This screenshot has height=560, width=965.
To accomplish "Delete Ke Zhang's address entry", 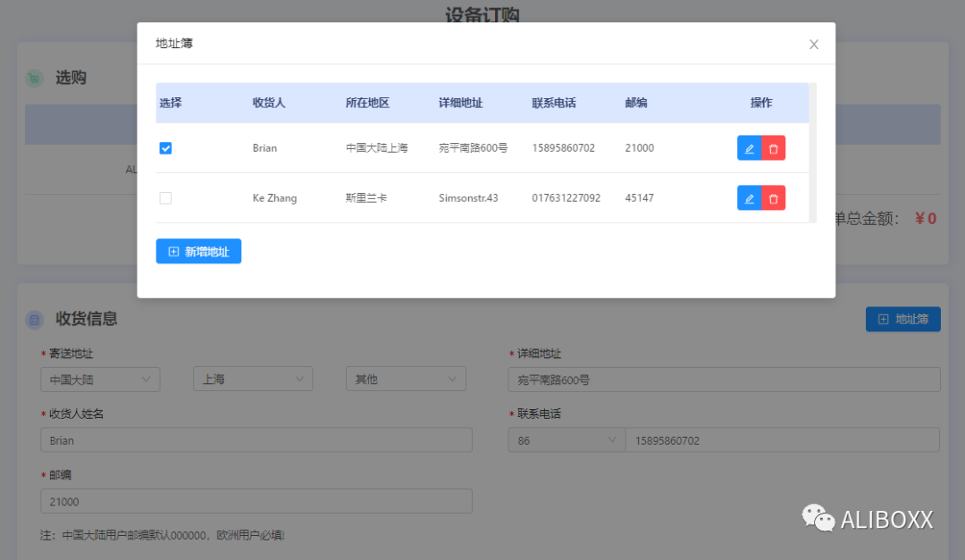I will [773, 198].
